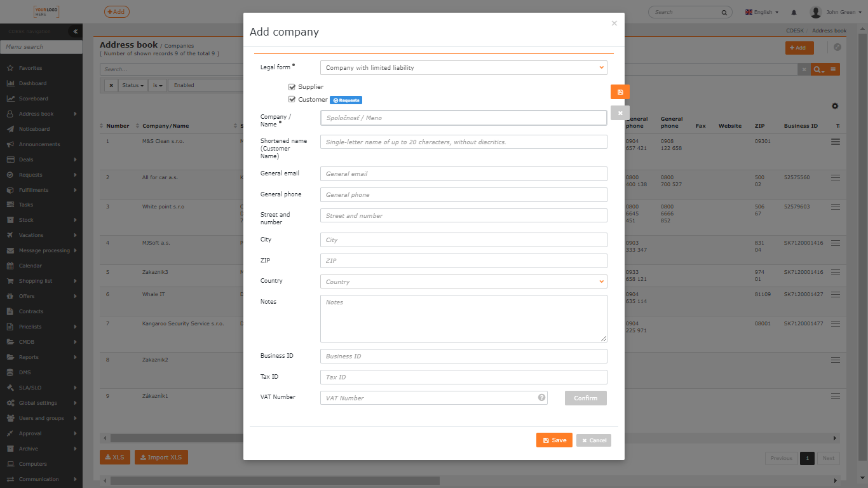Click the ZIP input field in dialog
Image resolution: width=868 pixels, height=488 pixels.
tap(464, 261)
